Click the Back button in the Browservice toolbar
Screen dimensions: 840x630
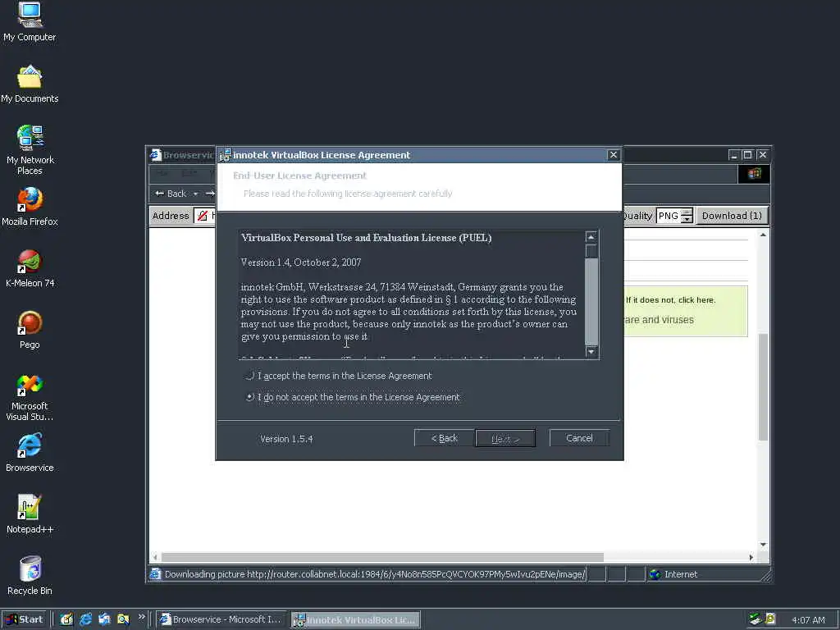tap(171, 194)
